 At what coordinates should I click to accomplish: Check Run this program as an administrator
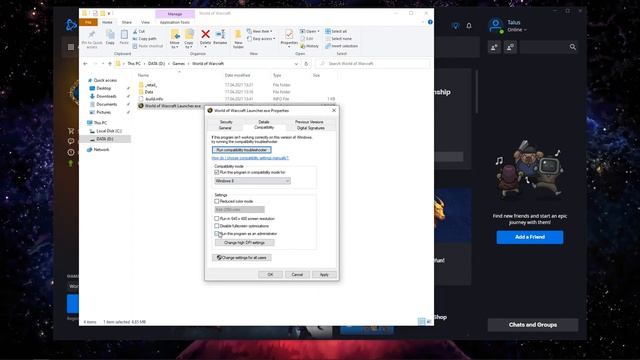coord(217,233)
